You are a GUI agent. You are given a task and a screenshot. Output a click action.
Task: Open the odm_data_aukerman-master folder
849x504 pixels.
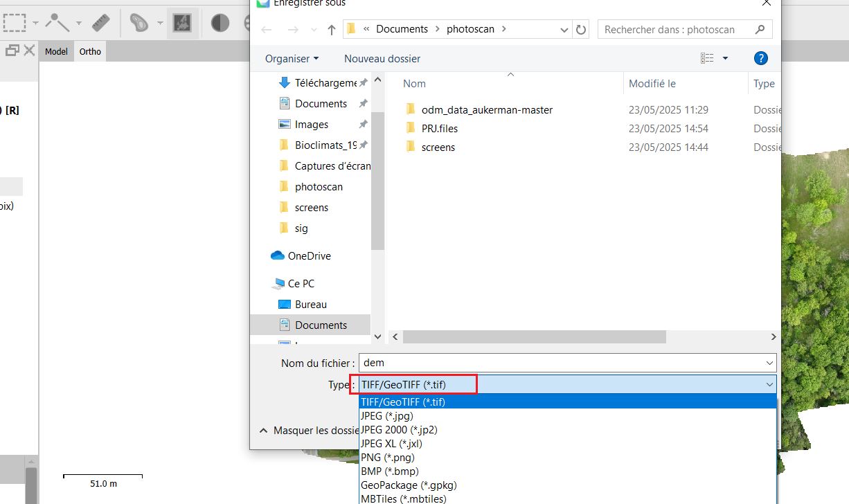pos(487,109)
